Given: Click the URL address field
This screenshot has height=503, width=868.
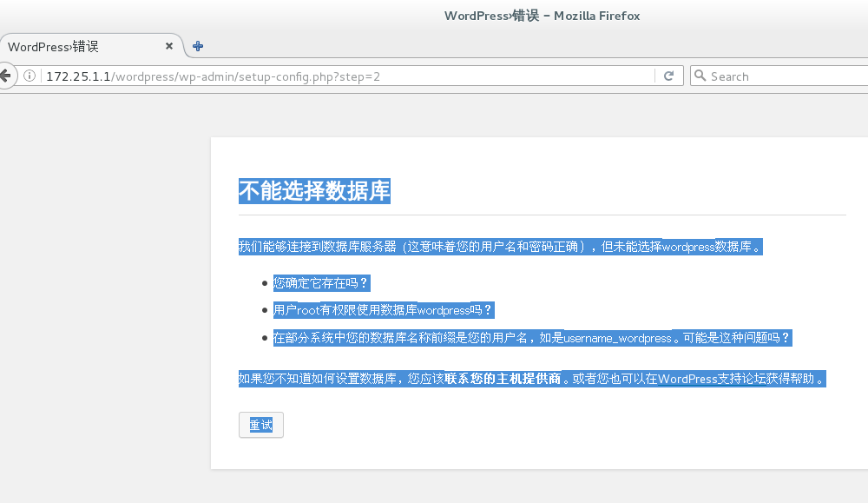Looking at the screenshot, I should pos(349,76).
